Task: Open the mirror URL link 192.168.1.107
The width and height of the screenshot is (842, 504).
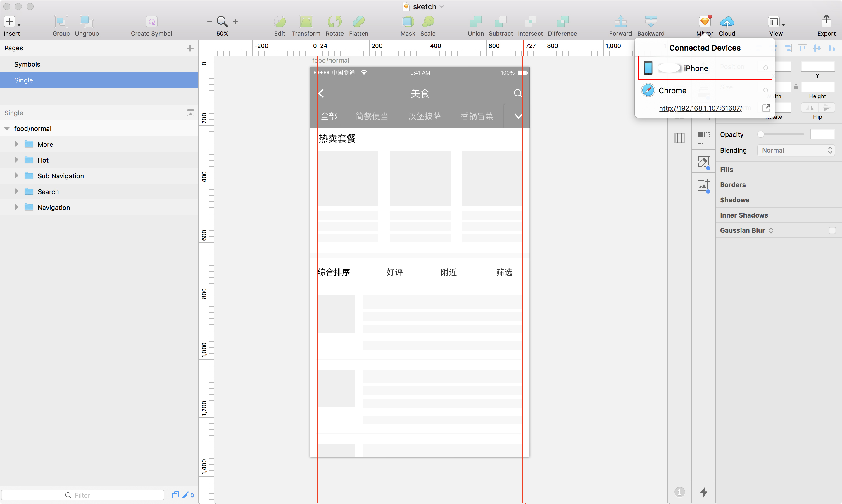Action: 700,108
